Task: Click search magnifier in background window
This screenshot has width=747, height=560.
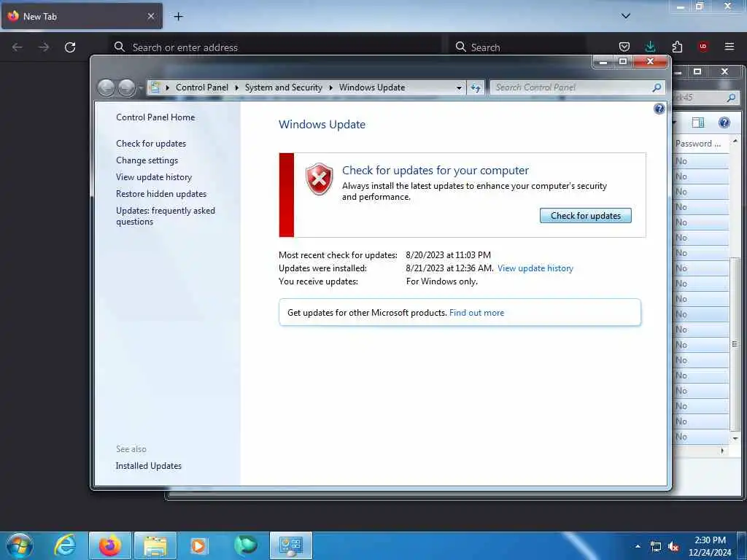Action: coord(731,98)
